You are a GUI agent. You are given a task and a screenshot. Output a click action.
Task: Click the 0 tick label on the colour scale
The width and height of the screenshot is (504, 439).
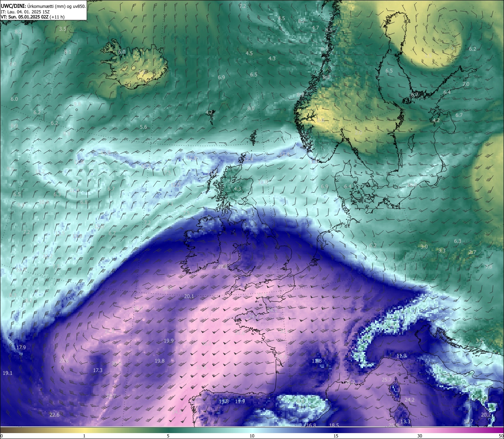point(1,436)
